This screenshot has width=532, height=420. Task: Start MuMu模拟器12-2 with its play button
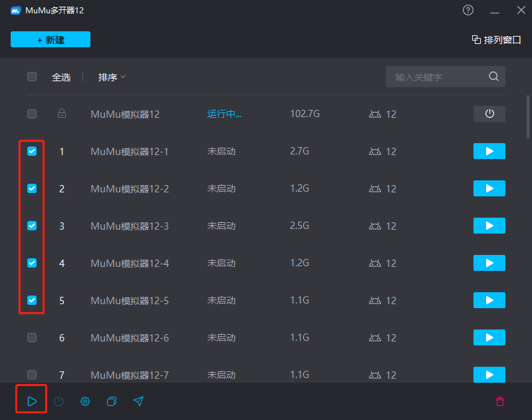click(489, 188)
